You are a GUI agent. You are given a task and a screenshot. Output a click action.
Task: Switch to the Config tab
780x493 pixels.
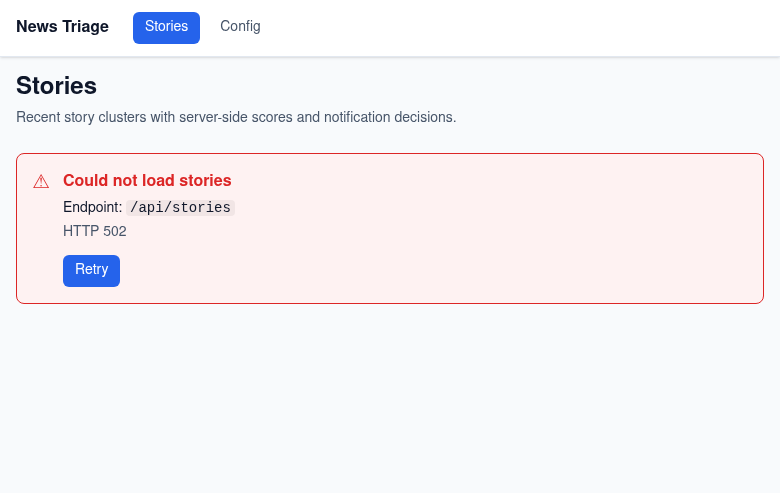click(x=240, y=26)
